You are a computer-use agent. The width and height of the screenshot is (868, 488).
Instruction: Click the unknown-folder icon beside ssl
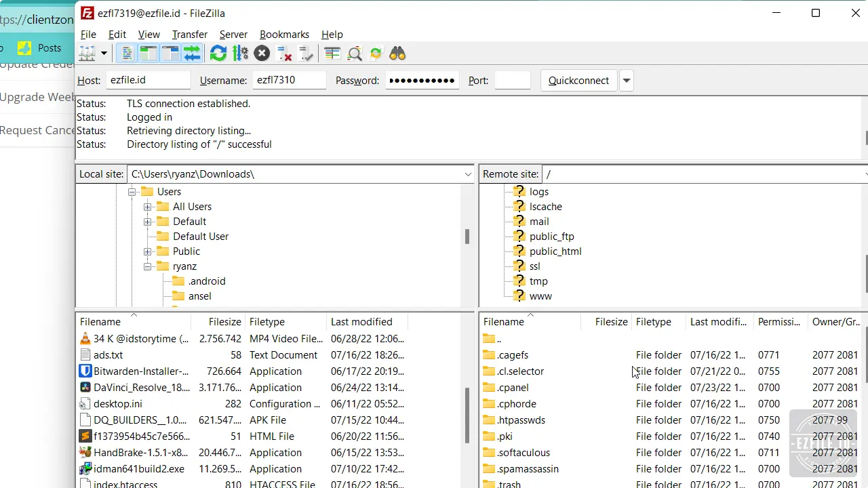(x=519, y=266)
